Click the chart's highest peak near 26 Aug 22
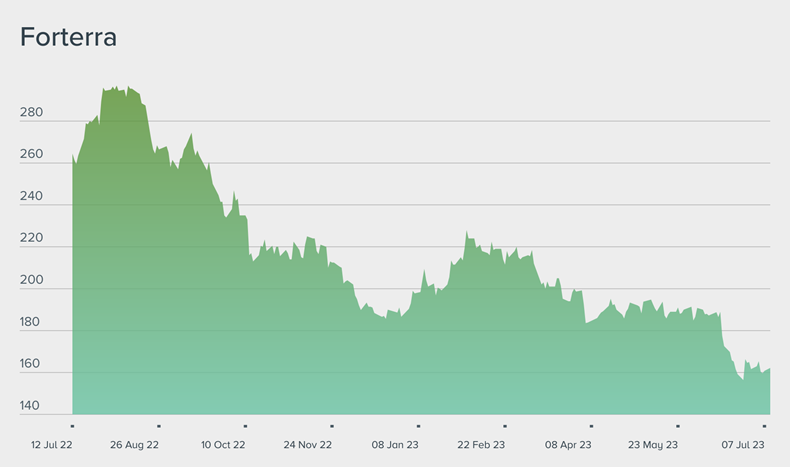This screenshot has width=790, height=467. (116, 88)
